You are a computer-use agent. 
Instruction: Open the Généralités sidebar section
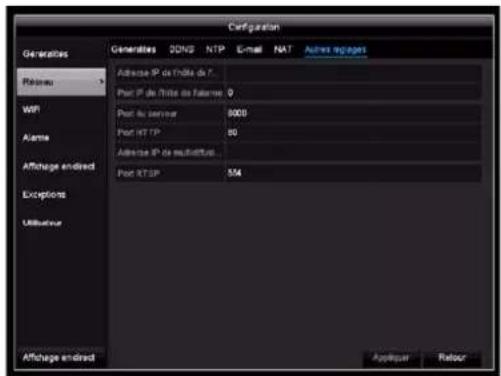(x=45, y=54)
